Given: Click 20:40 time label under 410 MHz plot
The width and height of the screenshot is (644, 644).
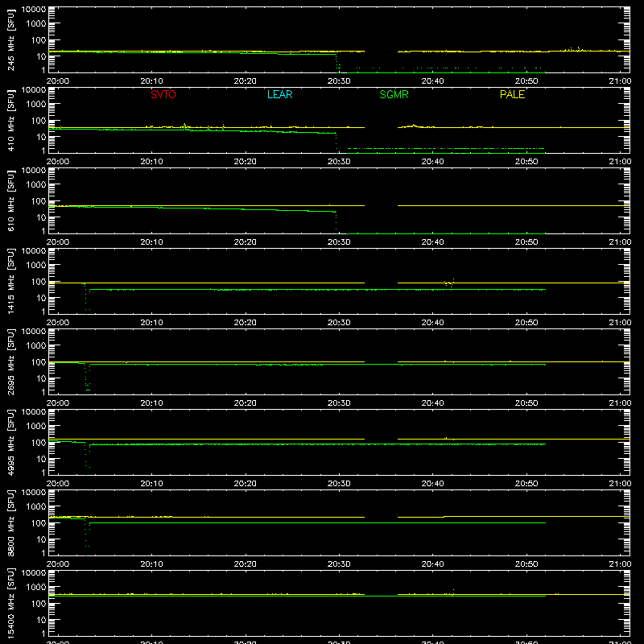Looking at the screenshot, I should pos(432,162).
